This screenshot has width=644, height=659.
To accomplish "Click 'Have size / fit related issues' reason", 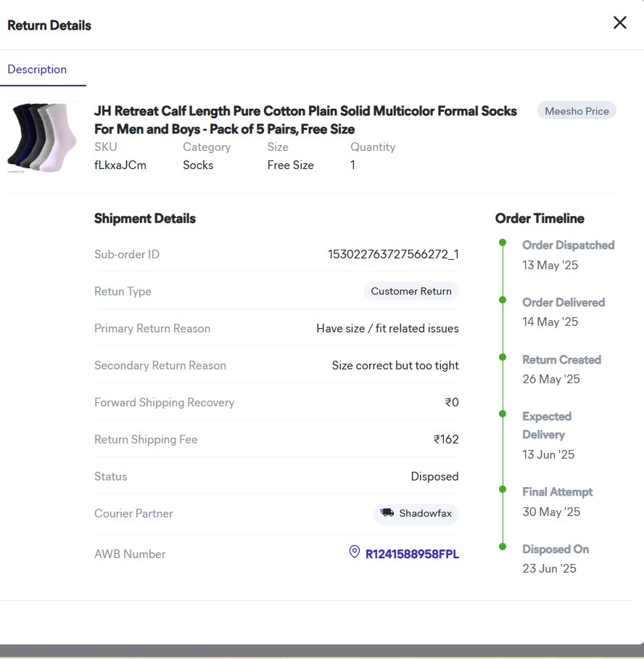I will pyautogui.click(x=387, y=328).
